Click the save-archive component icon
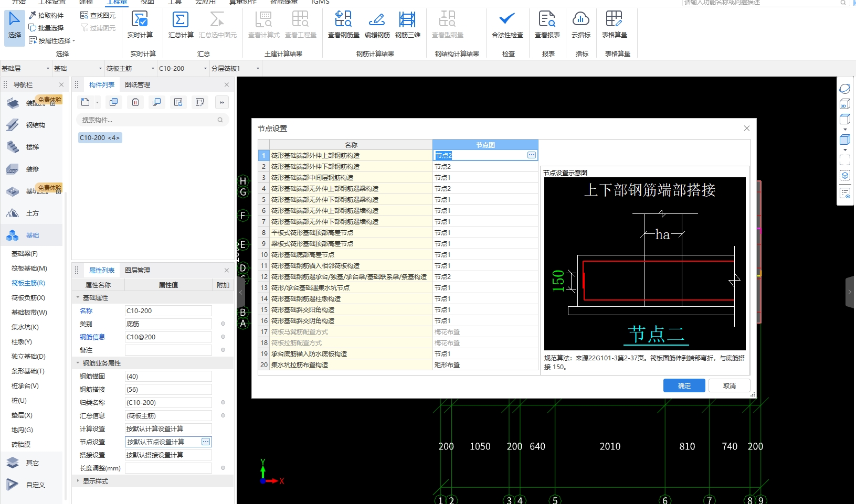This screenshot has width=856, height=504. click(x=178, y=102)
